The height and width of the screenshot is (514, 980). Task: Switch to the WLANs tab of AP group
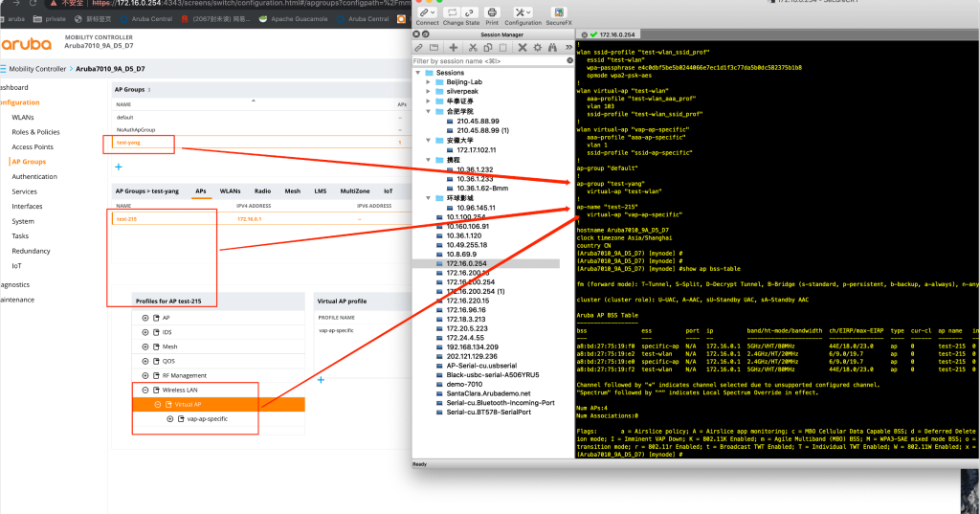(x=230, y=191)
